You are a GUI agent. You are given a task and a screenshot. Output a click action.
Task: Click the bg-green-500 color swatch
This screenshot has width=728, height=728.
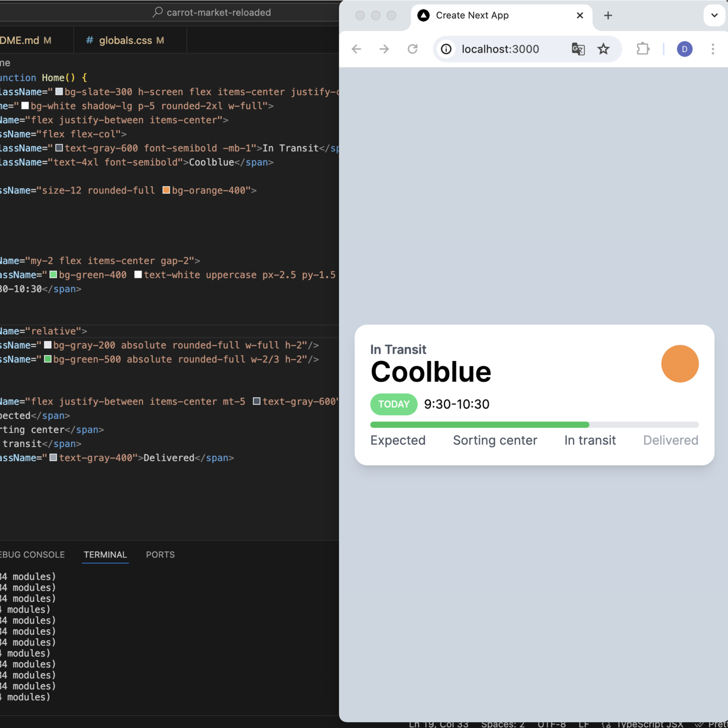point(48,359)
